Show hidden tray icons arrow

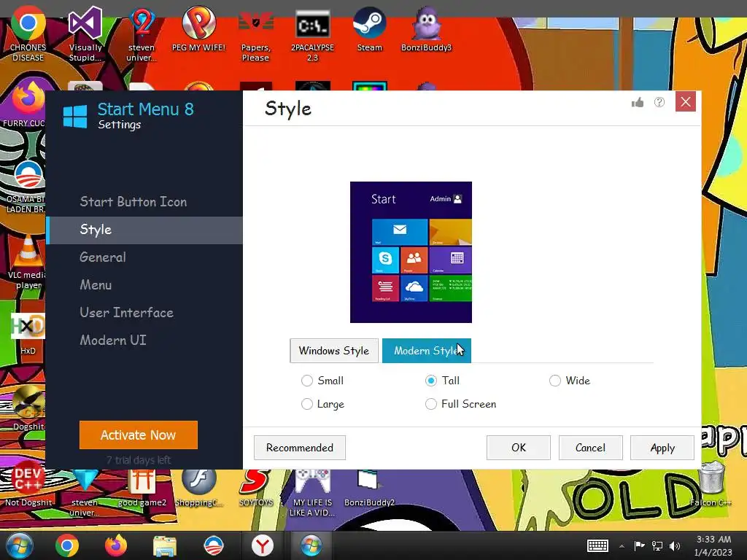point(622,546)
